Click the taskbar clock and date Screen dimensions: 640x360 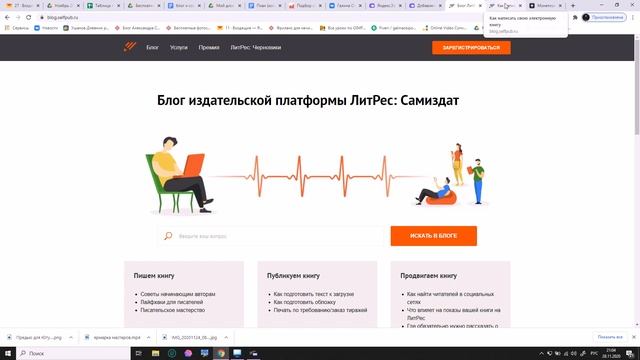coord(611,353)
